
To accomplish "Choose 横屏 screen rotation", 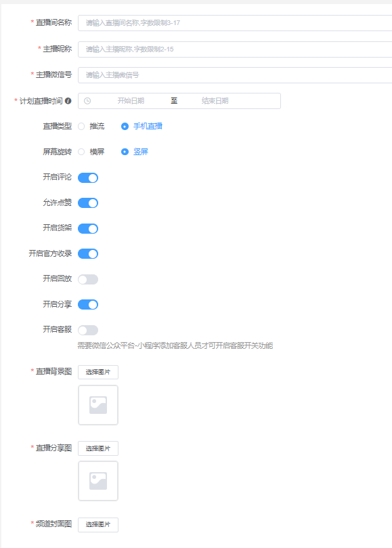I will pos(81,152).
